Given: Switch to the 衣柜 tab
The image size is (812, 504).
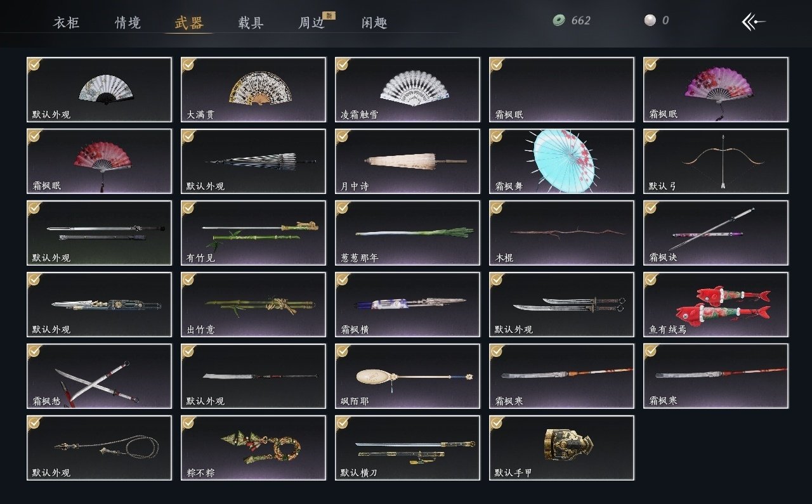Looking at the screenshot, I should 67,23.
